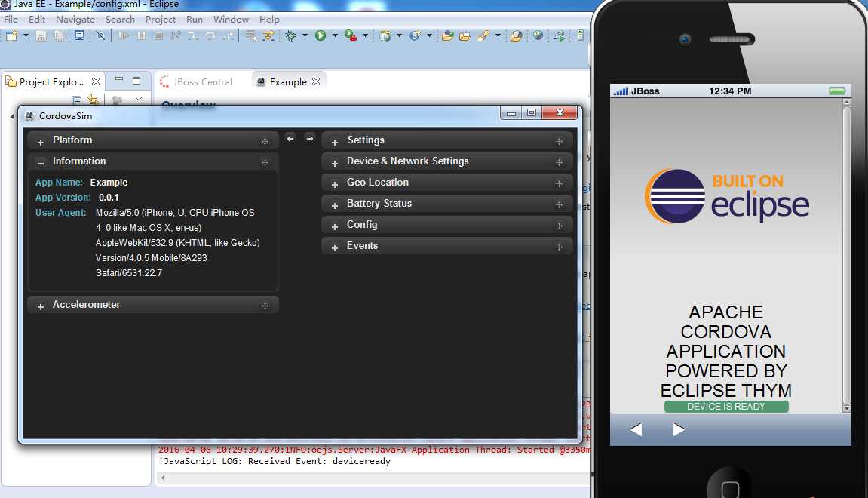Click the New Server icon in toolbar
This screenshot has height=498, width=868.
(x=385, y=36)
